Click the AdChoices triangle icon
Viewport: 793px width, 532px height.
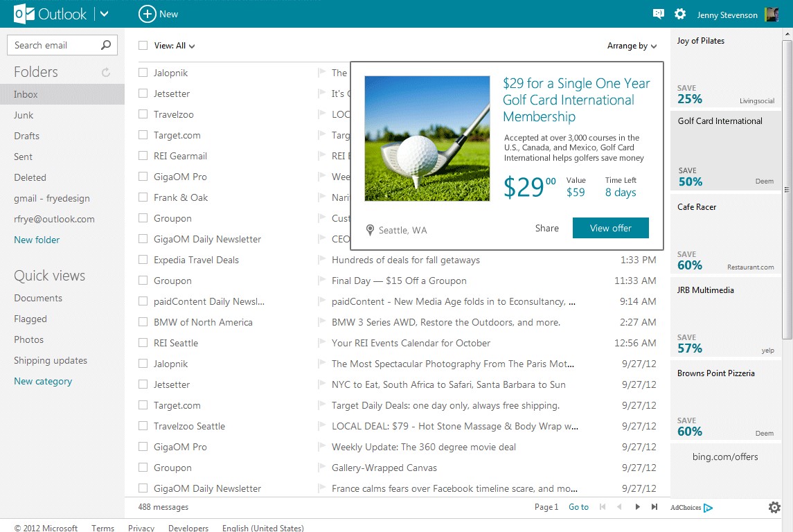[708, 508]
